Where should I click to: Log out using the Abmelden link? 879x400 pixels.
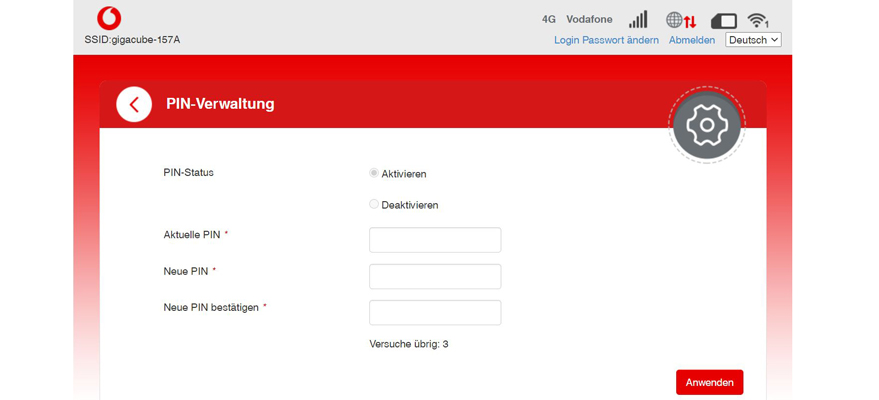point(692,40)
